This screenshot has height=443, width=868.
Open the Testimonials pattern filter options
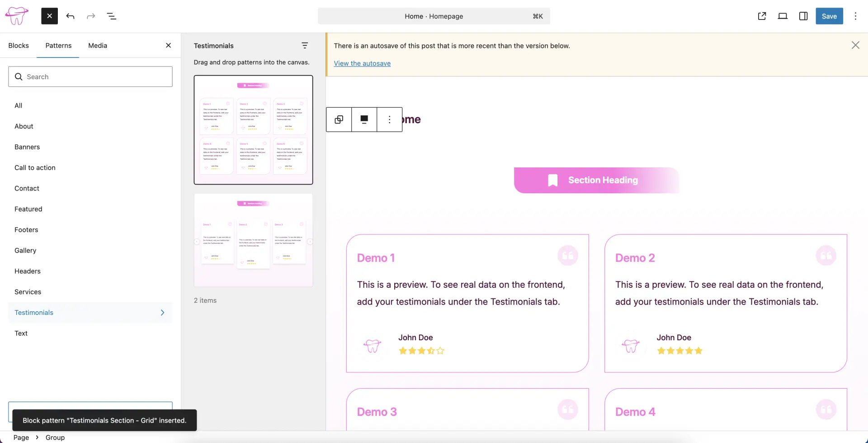click(x=305, y=45)
